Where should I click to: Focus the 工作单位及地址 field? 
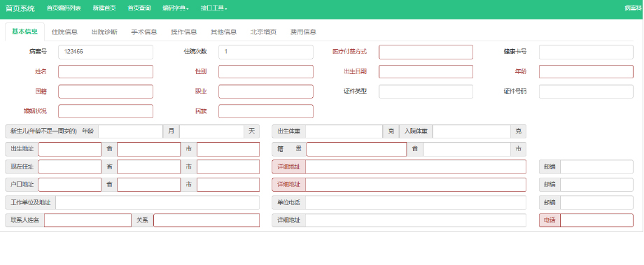click(x=157, y=202)
